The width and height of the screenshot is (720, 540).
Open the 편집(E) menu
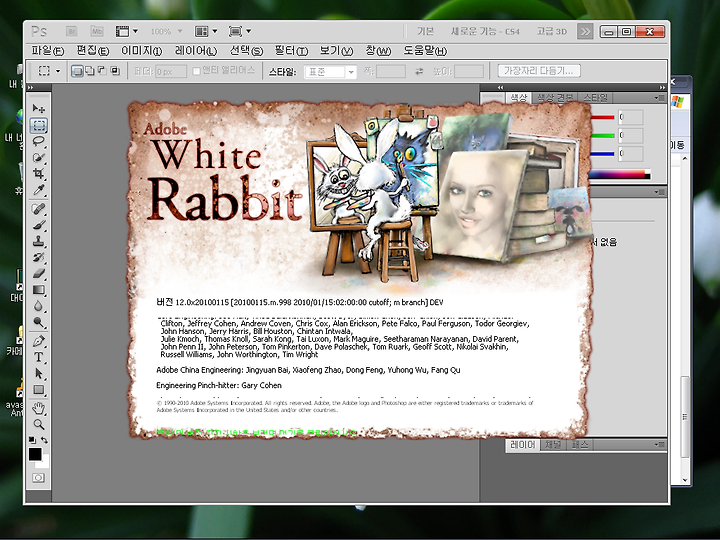click(92, 51)
